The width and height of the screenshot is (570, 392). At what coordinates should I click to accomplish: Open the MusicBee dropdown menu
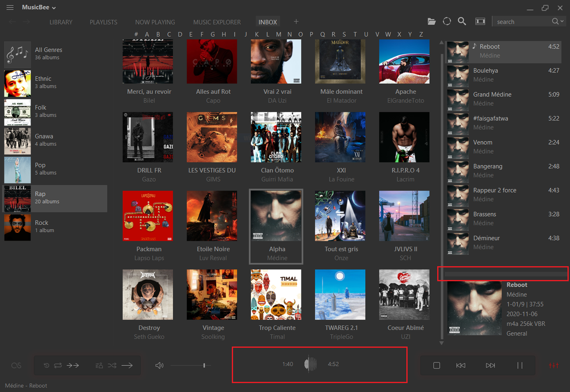[39, 7]
